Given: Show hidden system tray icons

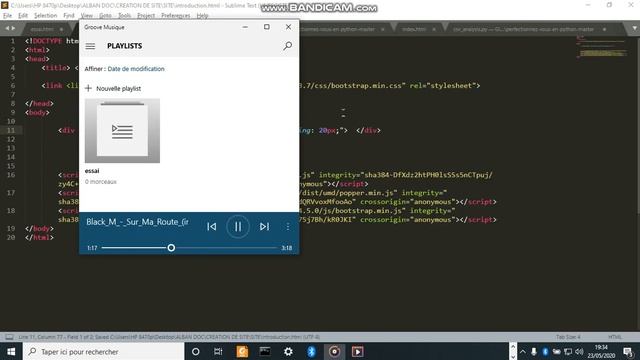Looking at the screenshot, I should [x=523, y=351].
